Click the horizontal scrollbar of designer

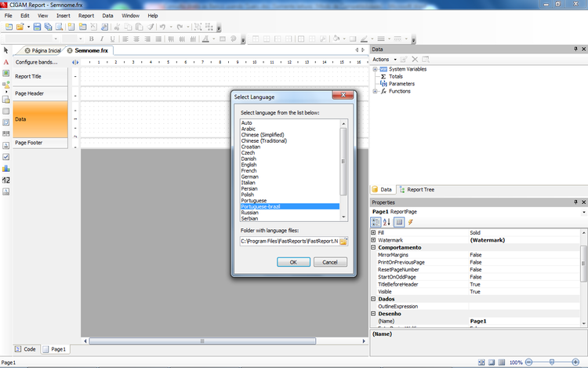click(202, 341)
